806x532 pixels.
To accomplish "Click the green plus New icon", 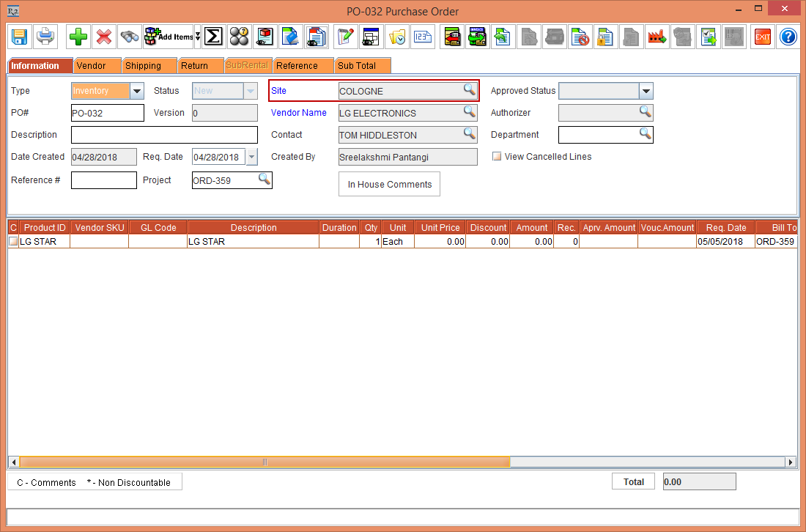I will (x=78, y=36).
